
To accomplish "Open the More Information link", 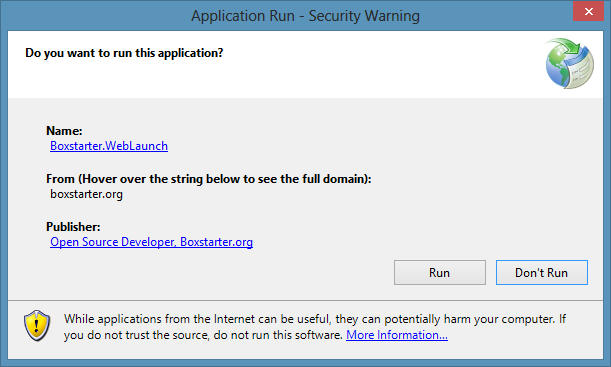I will click(397, 335).
